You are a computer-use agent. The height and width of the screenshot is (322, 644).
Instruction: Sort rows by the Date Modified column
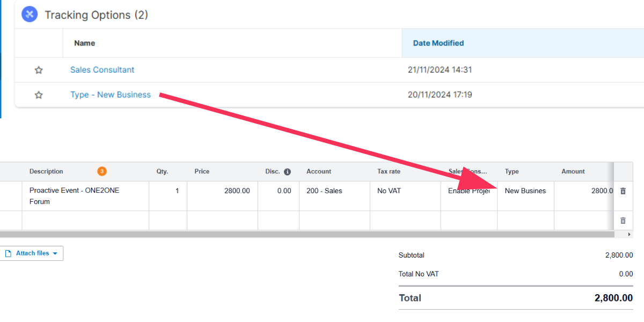[x=438, y=43]
